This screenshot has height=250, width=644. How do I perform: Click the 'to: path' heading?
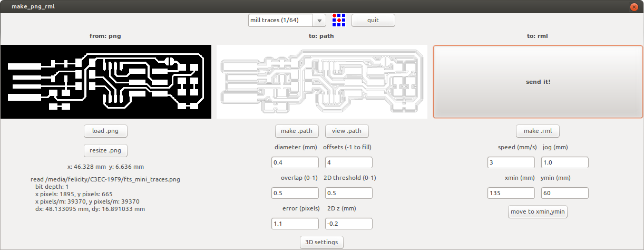321,36
